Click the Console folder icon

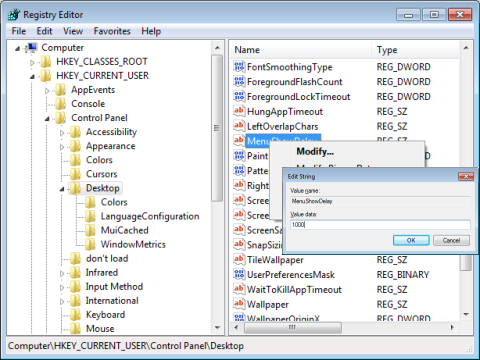60,104
